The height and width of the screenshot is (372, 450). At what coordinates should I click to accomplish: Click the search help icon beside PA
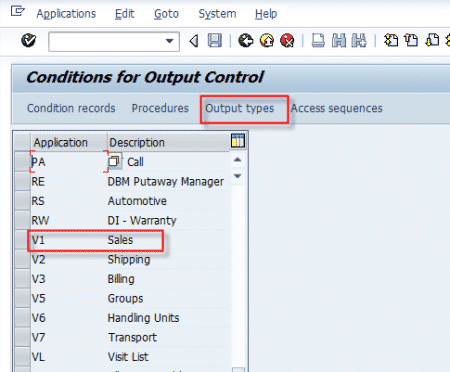(x=114, y=162)
